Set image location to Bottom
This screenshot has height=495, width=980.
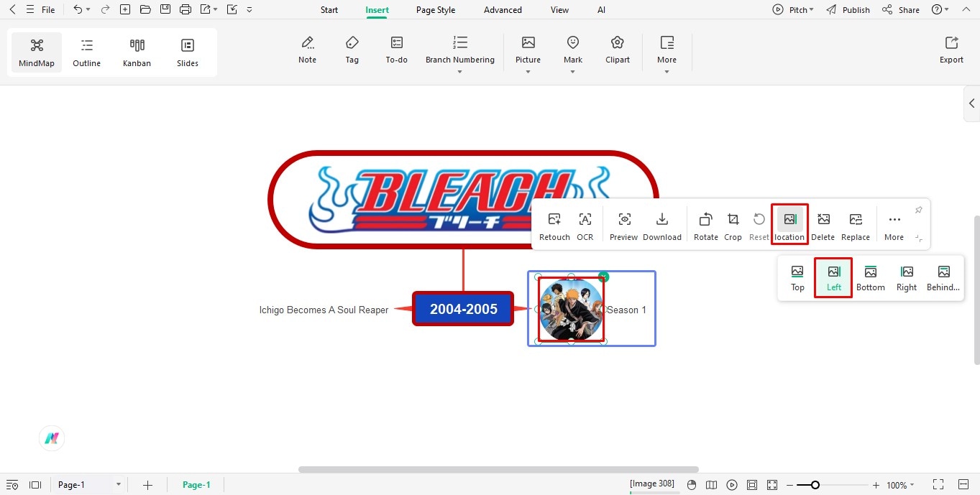[x=871, y=278]
